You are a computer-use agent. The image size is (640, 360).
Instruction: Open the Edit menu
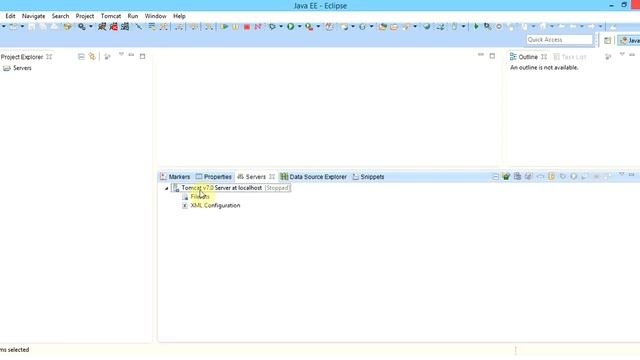click(10, 16)
